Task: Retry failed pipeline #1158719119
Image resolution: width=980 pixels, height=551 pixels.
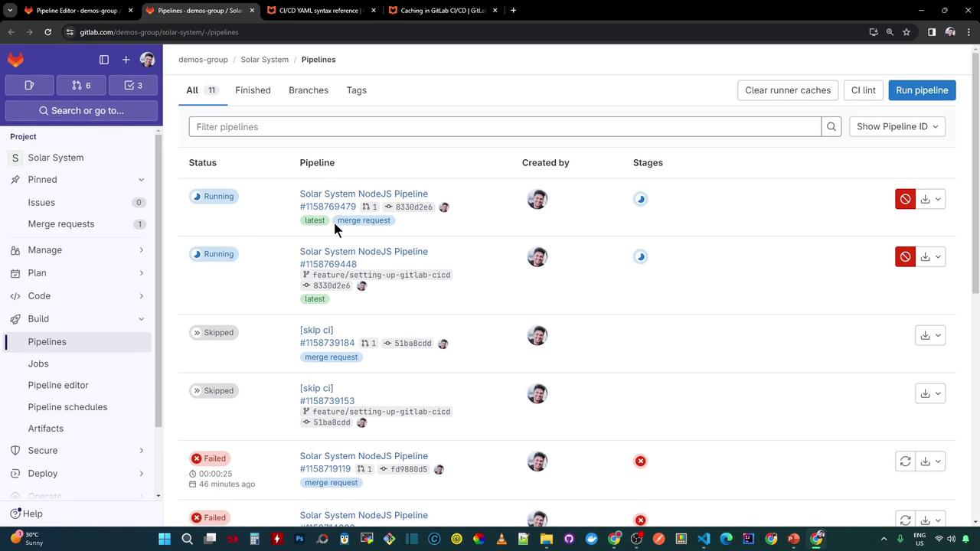Action: [x=905, y=461]
